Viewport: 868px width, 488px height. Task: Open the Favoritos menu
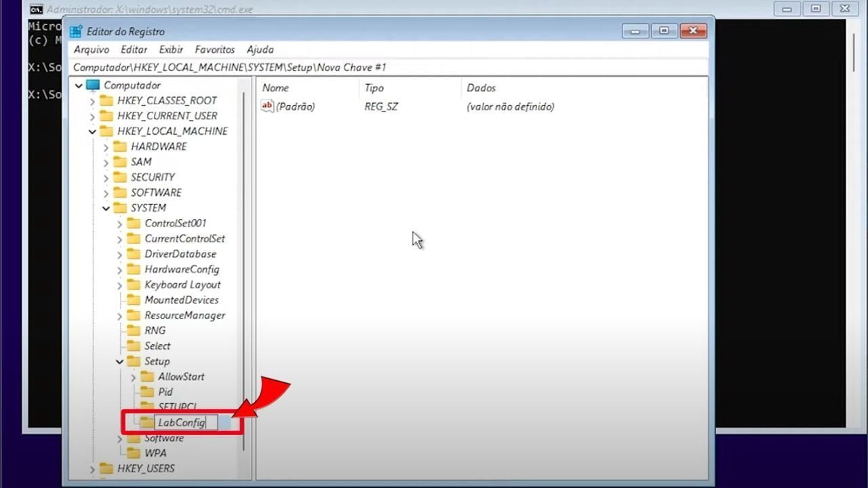pos(214,49)
